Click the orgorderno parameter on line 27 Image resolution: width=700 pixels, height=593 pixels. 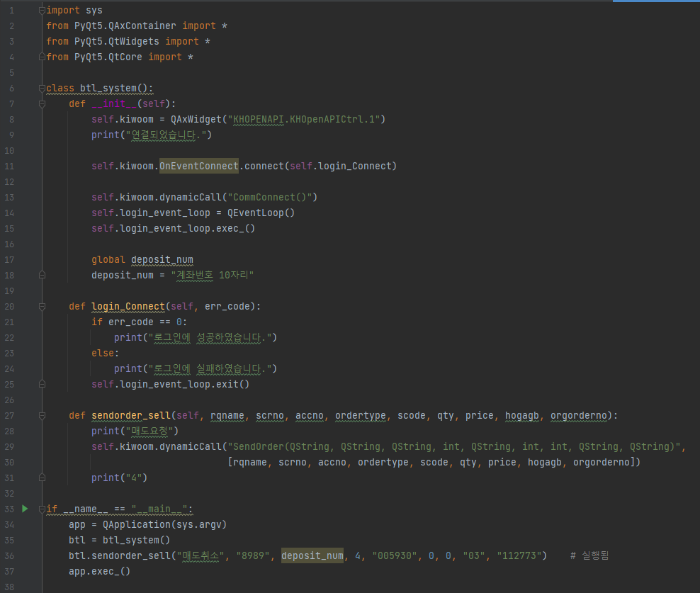pos(579,415)
